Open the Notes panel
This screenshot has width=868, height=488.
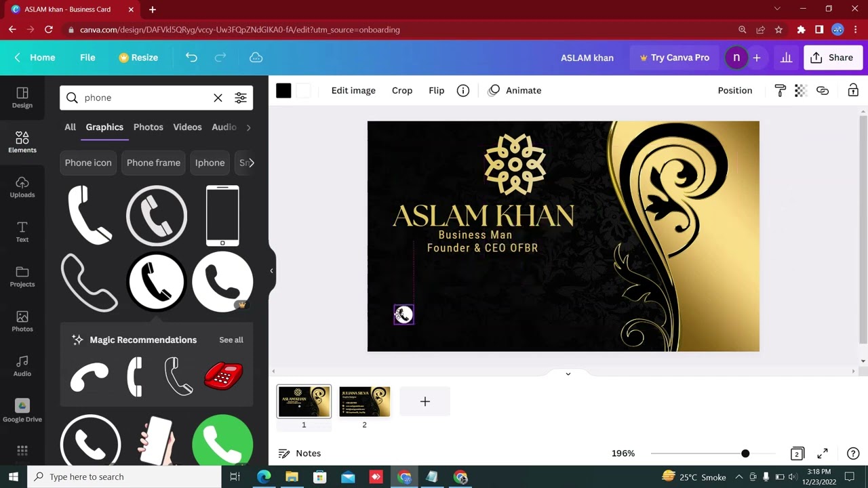pyautogui.click(x=300, y=453)
